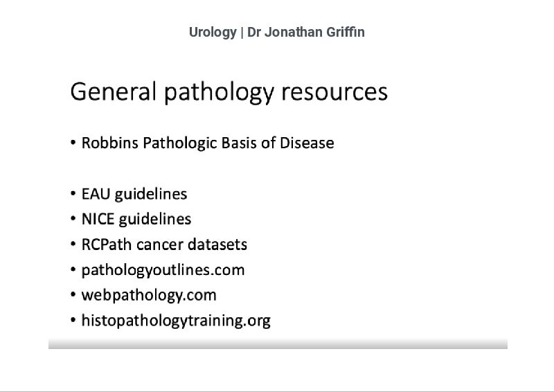Open the webpathology.com link
Viewport: 554px width, 392px height.
point(149,295)
